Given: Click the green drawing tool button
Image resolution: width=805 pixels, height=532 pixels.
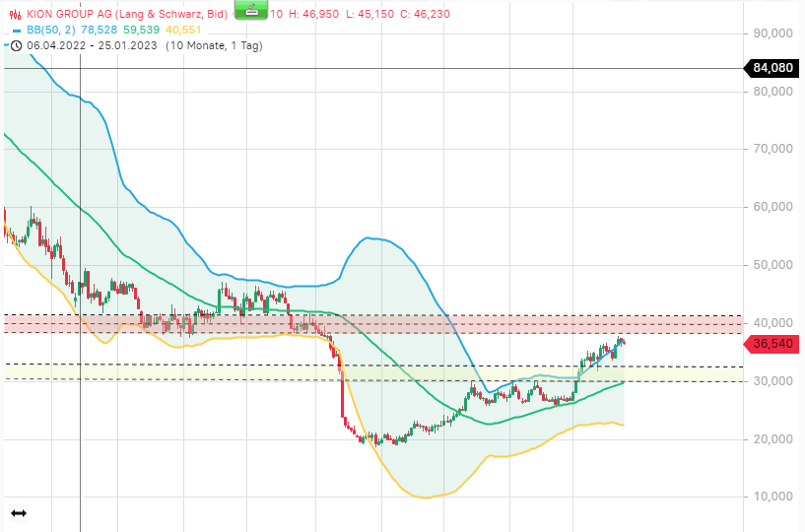Looking at the screenshot, I should [251, 9].
